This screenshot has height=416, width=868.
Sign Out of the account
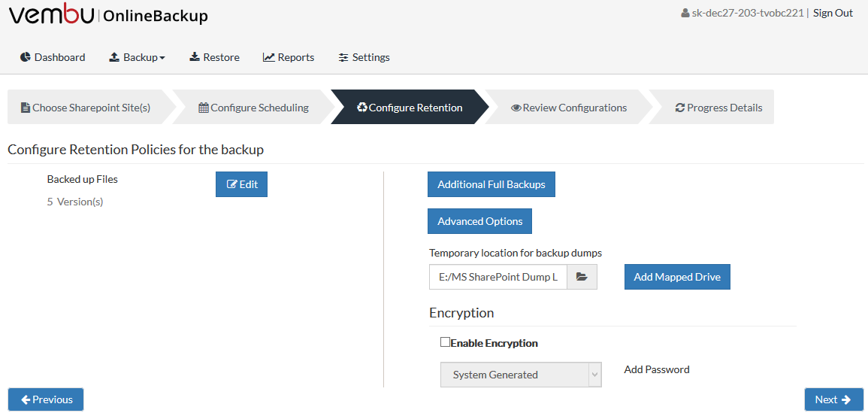click(833, 14)
